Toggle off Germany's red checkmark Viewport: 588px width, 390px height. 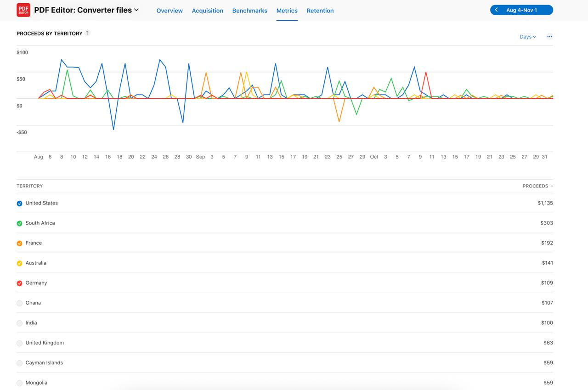coord(19,283)
